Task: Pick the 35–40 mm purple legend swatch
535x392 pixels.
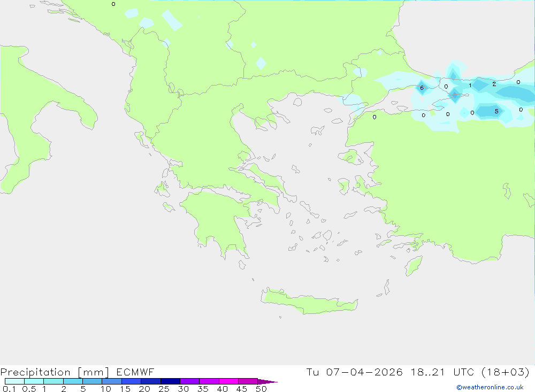Action: tap(209, 381)
